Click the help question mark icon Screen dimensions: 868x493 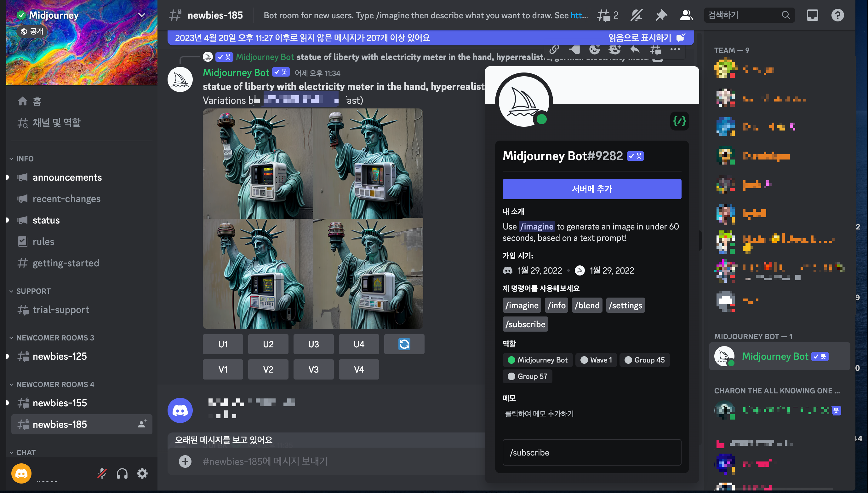click(x=837, y=15)
